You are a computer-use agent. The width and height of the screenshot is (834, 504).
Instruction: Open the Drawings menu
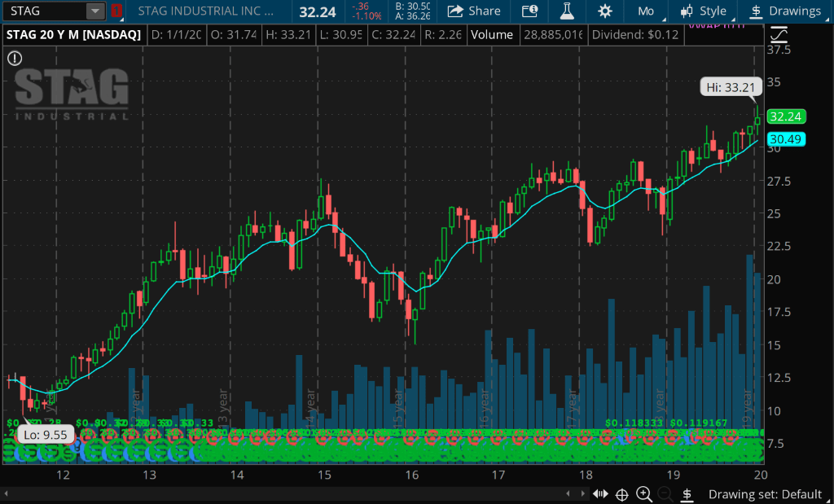[x=785, y=11]
